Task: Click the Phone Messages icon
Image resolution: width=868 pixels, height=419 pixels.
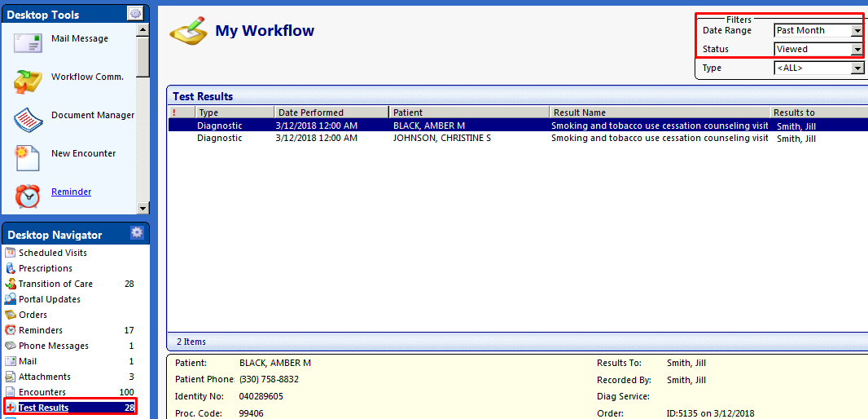Action: 10,346
